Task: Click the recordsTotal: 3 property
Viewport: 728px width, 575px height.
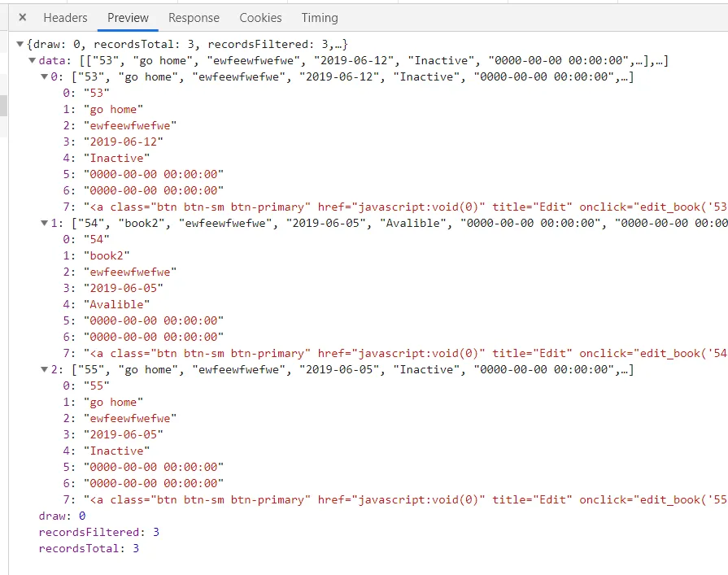Action: [89, 548]
